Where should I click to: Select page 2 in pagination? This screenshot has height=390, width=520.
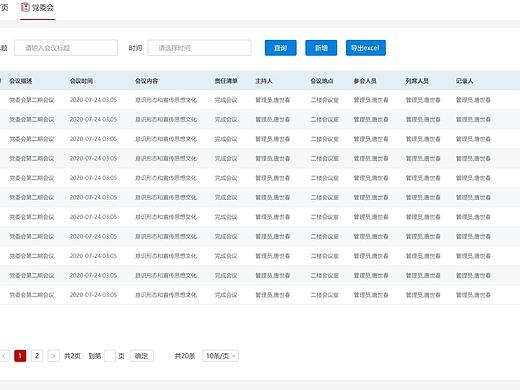point(37,356)
